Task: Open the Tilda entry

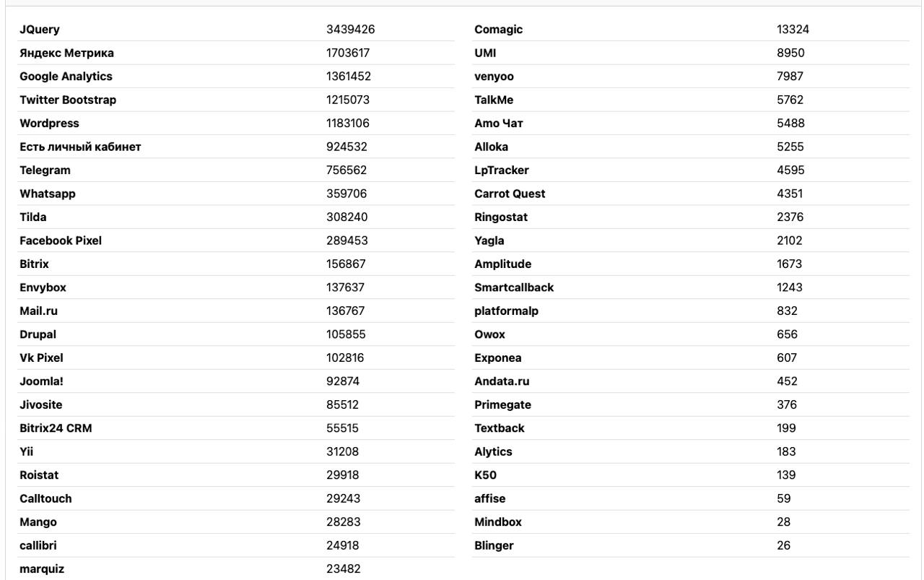Action: point(33,217)
